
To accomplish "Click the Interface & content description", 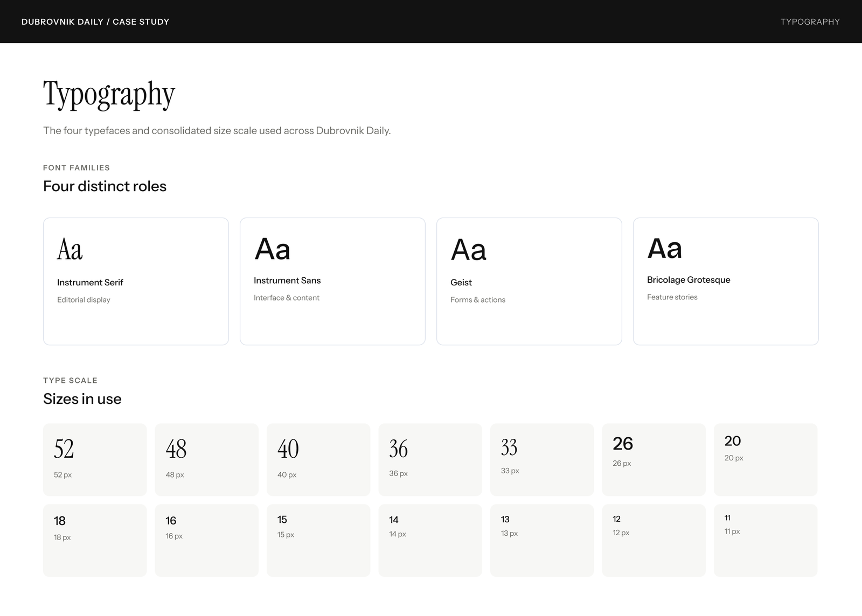I will pyautogui.click(x=287, y=297).
